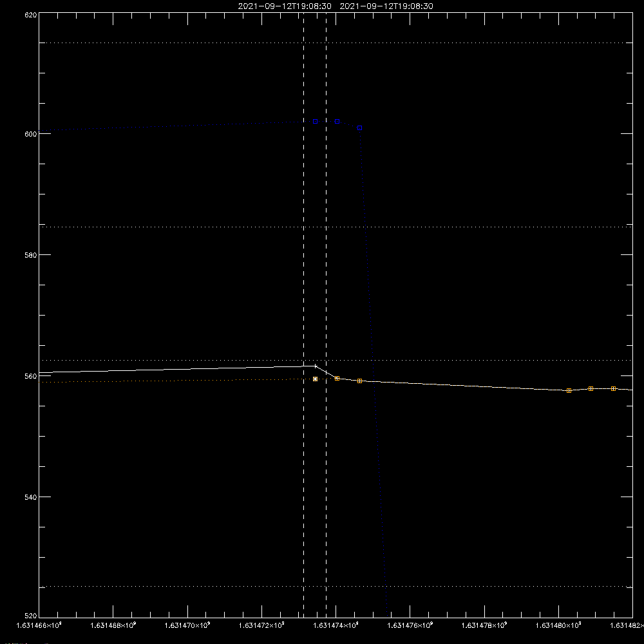Click the x-axis label 1.631466×10⁹
The image size is (644, 644).
(39, 625)
